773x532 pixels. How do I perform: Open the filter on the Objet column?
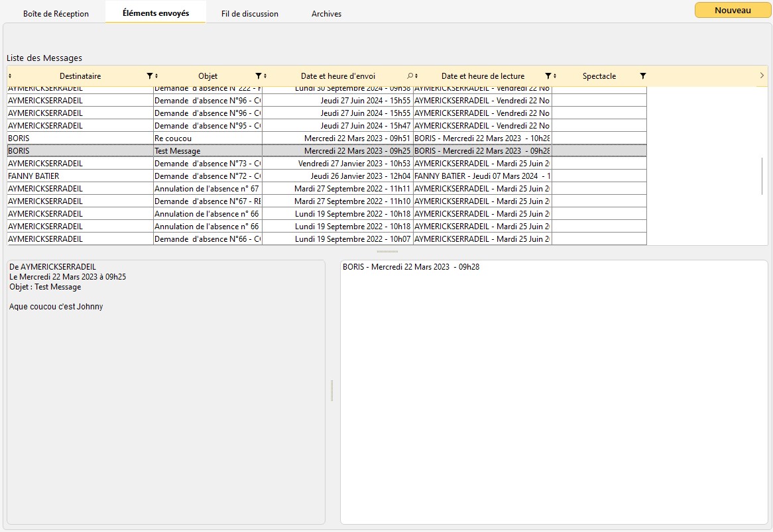pyautogui.click(x=259, y=76)
